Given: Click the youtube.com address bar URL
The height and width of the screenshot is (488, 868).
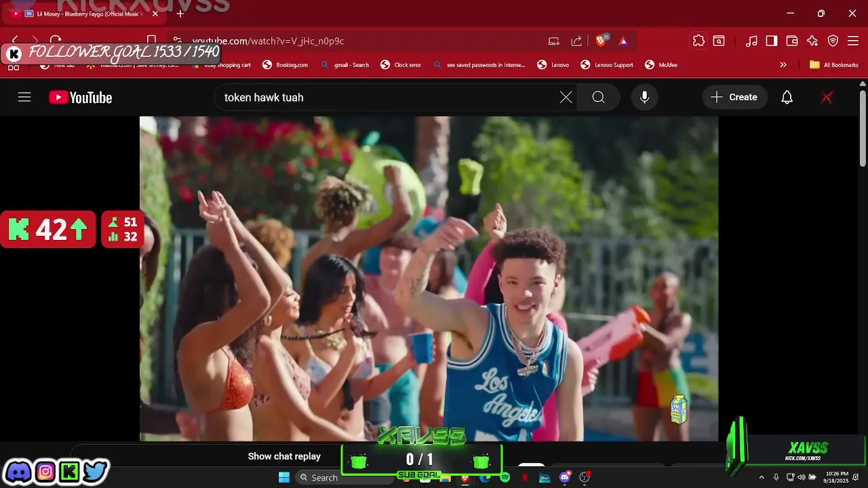Looking at the screenshot, I should (268, 41).
